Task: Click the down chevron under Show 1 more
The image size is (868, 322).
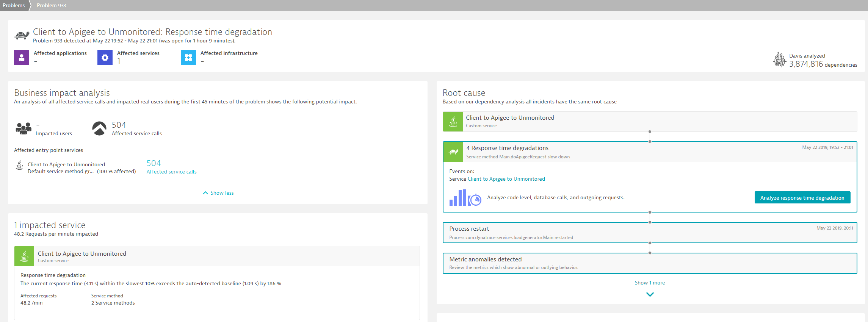Action: (x=650, y=294)
